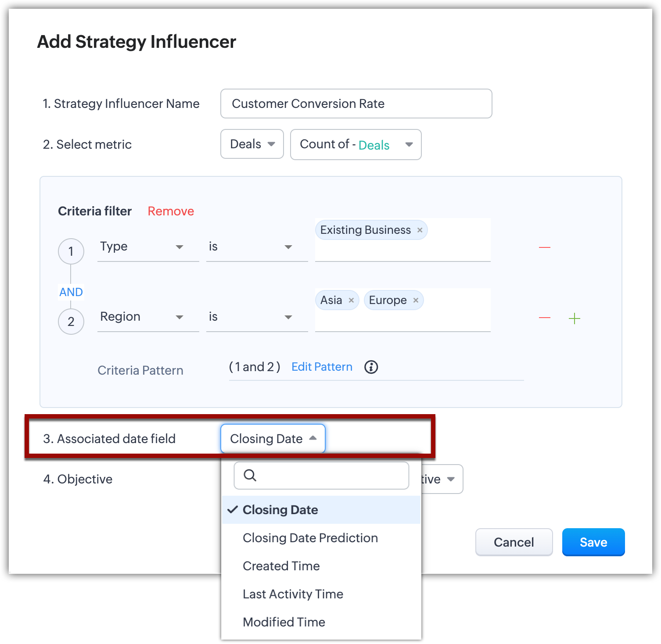661x644 pixels.
Task: Click the Strategy Influencer Name field
Action: click(x=356, y=104)
